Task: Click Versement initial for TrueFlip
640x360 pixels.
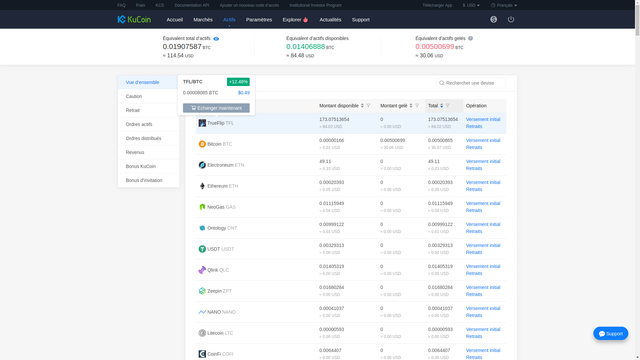Action: click(x=483, y=119)
